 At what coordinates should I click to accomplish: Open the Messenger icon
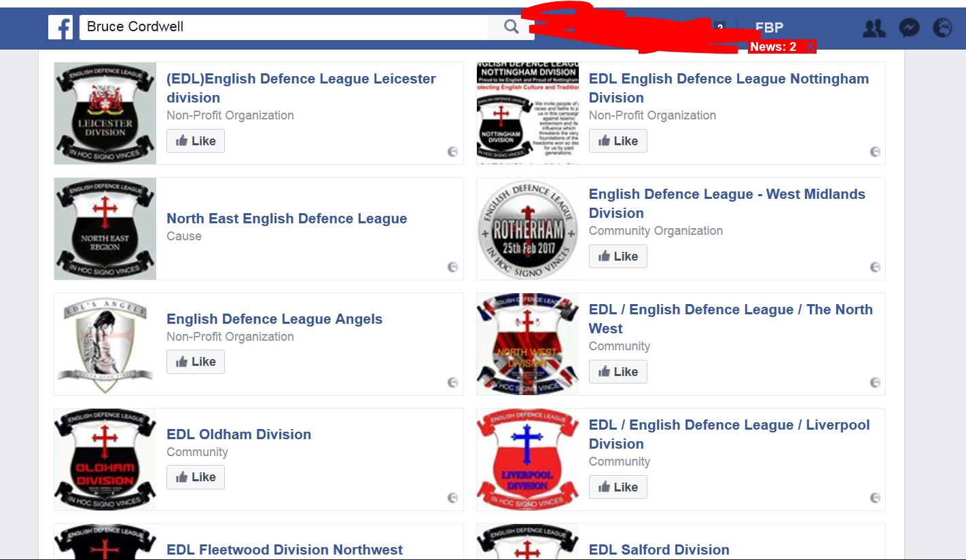(909, 28)
